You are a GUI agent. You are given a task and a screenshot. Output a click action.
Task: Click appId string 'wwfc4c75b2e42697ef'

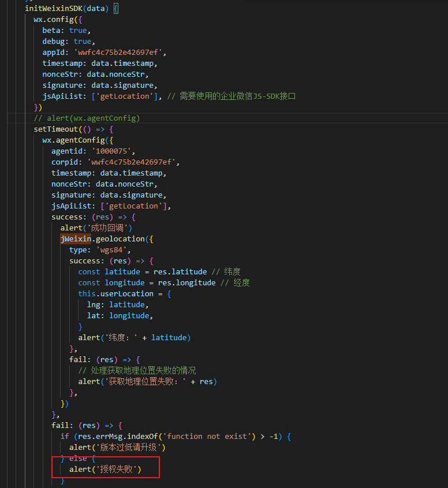pyautogui.click(x=118, y=53)
